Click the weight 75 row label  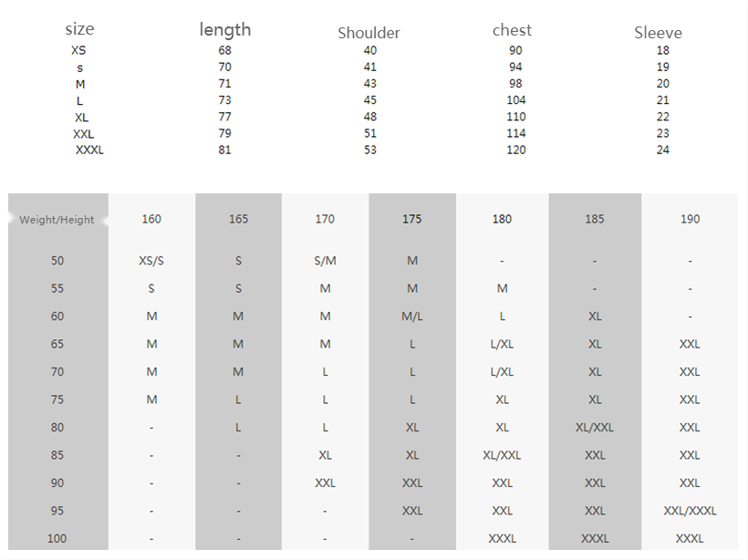[57, 399]
